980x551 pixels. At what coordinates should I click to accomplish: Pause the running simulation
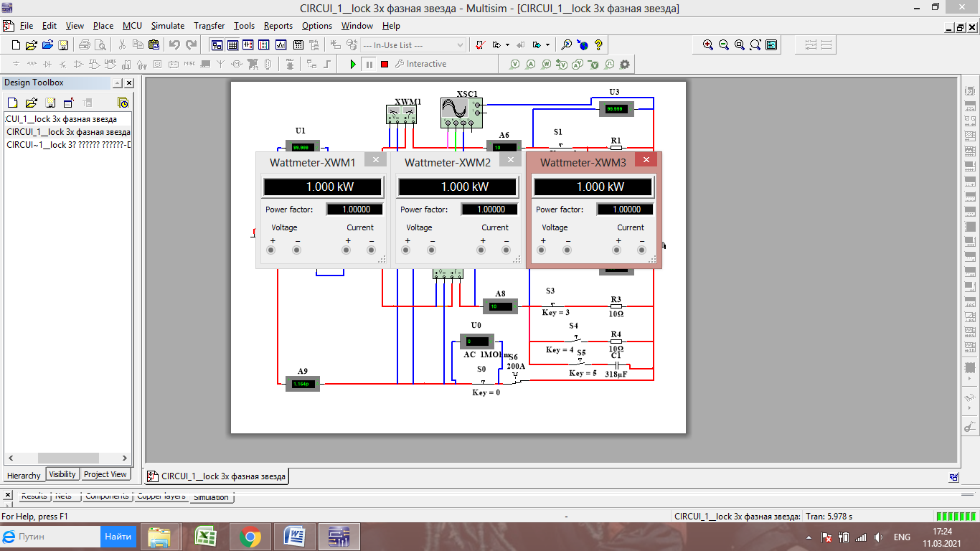point(369,64)
